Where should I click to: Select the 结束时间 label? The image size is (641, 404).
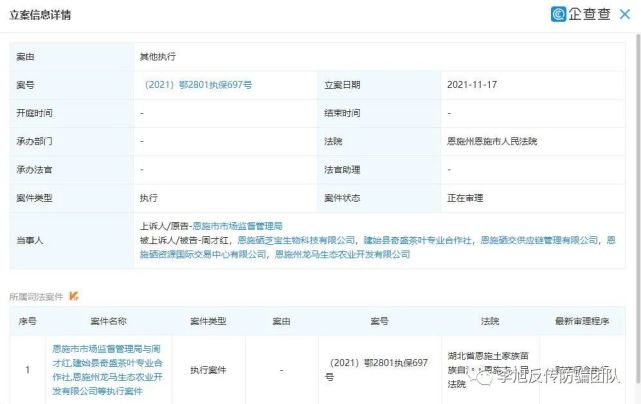point(342,113)
